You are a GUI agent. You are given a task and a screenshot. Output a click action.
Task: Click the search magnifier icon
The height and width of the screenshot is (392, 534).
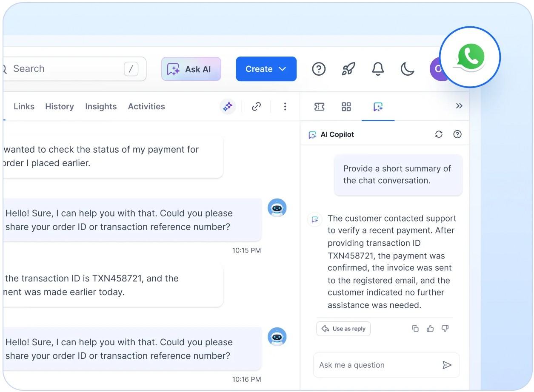pyautogui.click(x=5, y=69)
